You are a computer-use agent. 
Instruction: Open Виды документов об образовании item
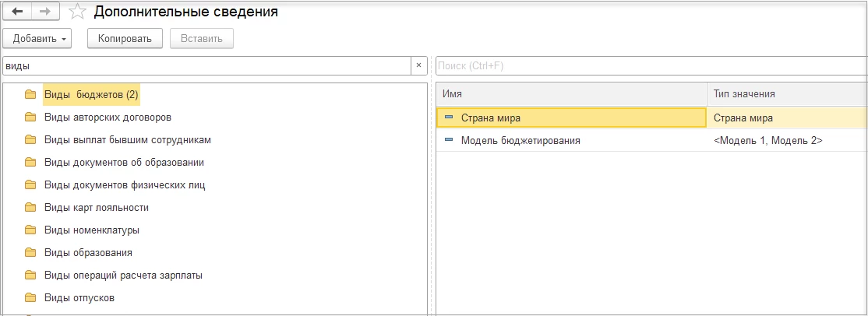(124, 163)
